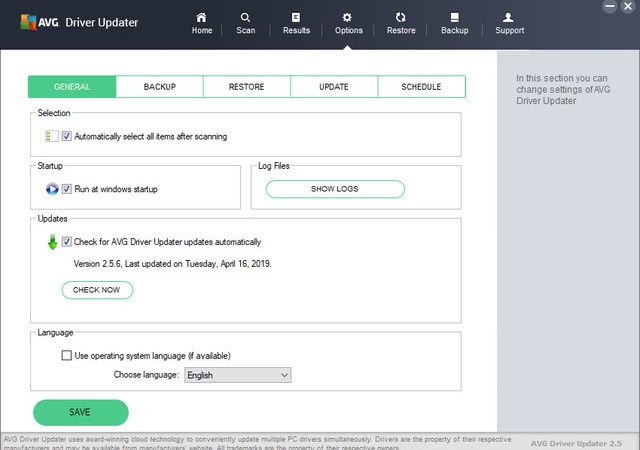Open the UPDATE settings tab
640x450 pixels.
(x=334, y=87)
